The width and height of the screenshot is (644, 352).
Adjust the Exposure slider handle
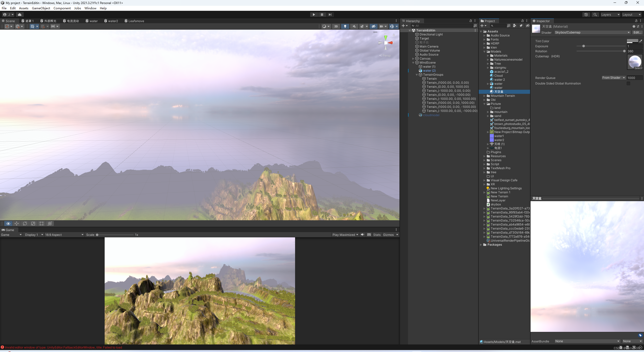pos(584,46)
